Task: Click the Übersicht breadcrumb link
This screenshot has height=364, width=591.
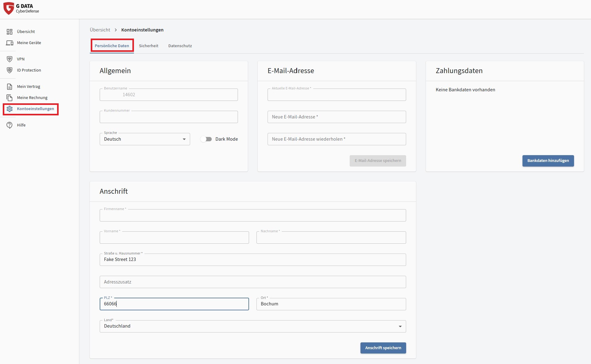Action: 100,30
